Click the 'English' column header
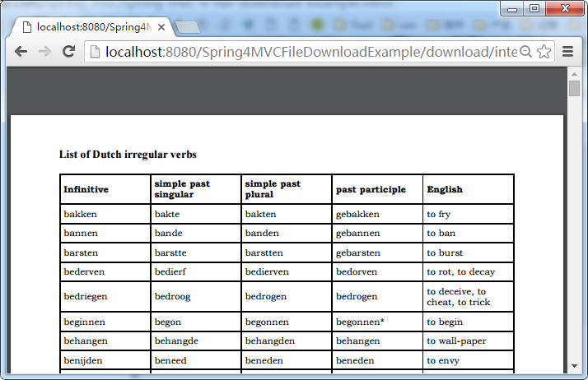Viewport: 588px width, 380px height. click(x=468, y=189)
